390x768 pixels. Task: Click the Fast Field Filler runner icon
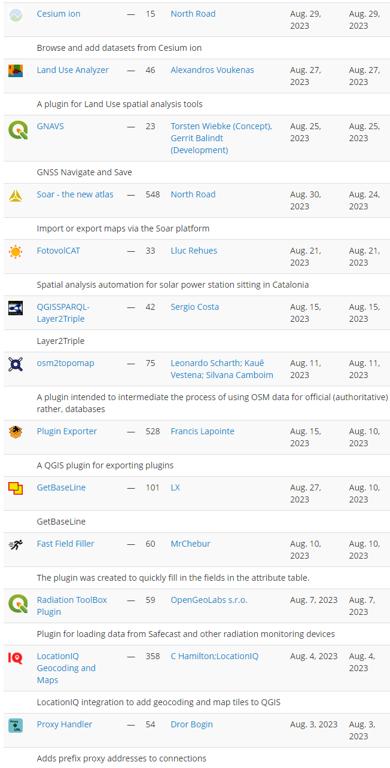point(16,545)
